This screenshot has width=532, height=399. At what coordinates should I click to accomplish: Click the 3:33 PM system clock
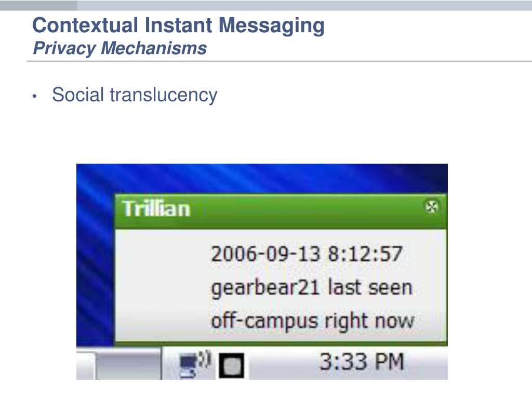point(362,362)
